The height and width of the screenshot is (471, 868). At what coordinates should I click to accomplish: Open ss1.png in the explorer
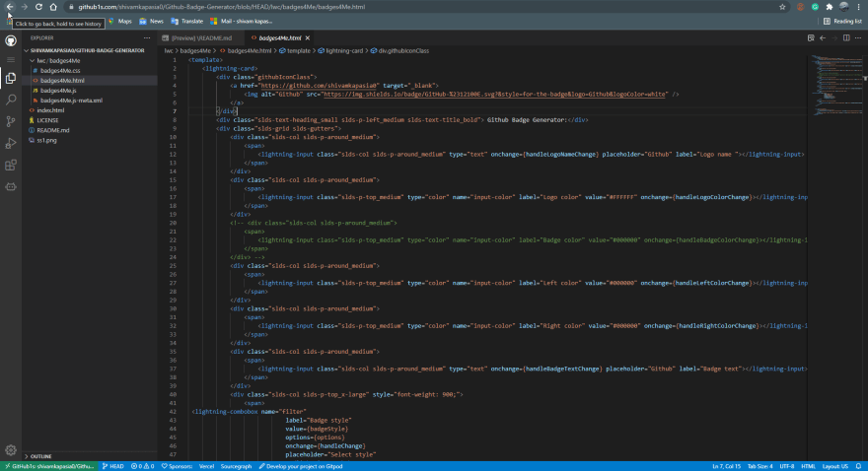tap(46, 140)
